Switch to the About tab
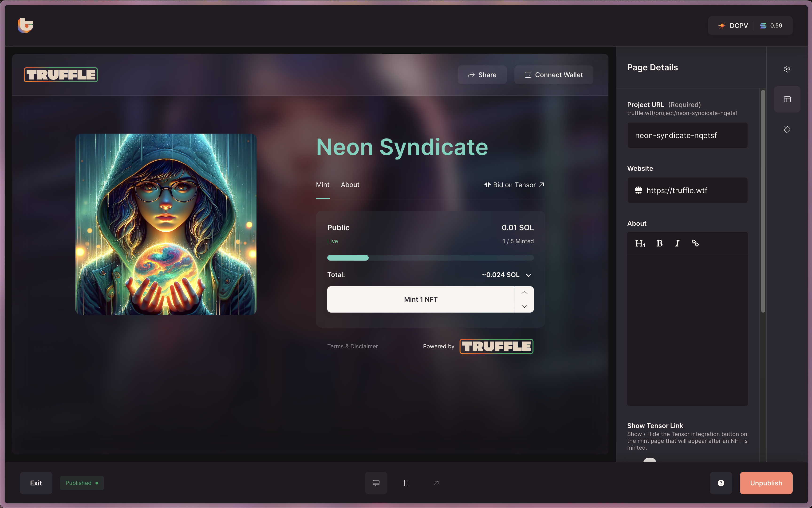The width and height of the screenshot is (812, 508). pos(350,185)
